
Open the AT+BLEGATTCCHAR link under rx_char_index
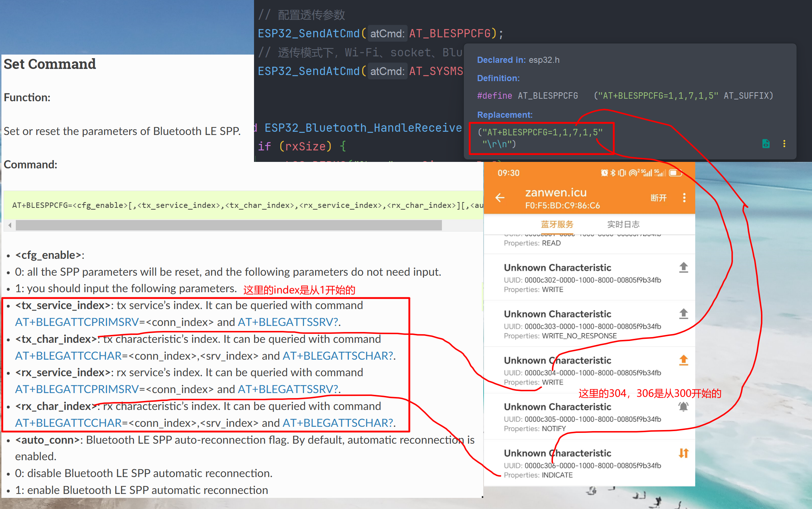(68, 423)
